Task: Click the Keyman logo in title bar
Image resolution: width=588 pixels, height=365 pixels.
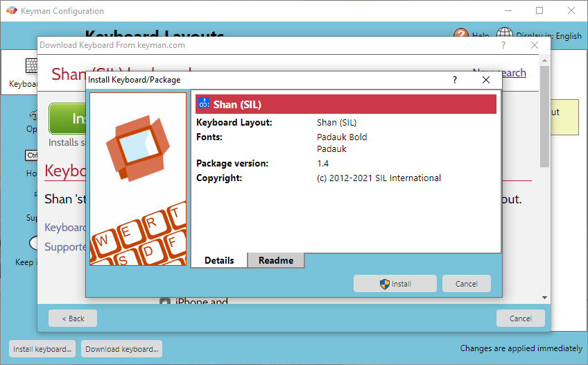Action: click(x=12, y=10)
